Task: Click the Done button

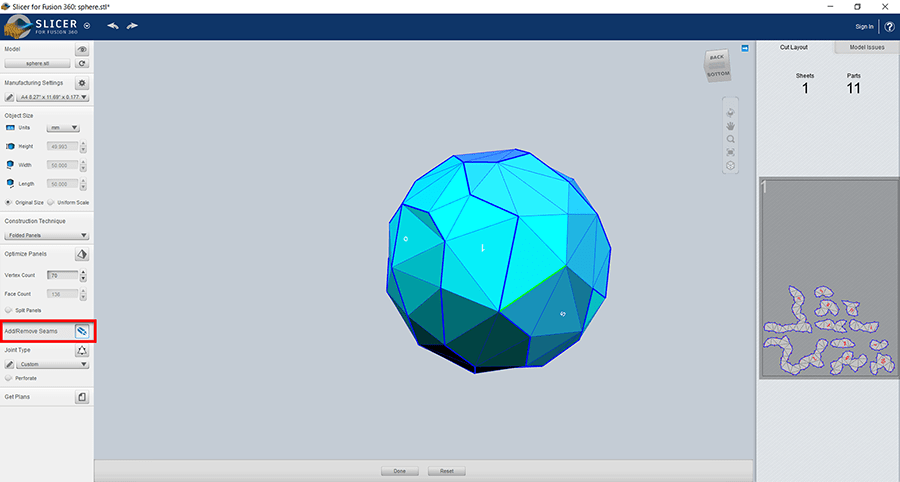Action: [399, 471]
